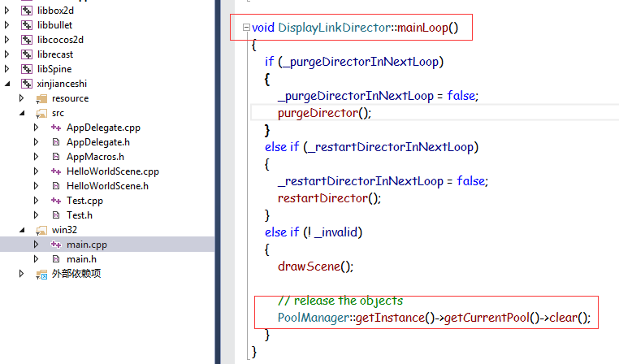The width and height of the screenshot is (619, 364).
Task: Click the xinjianceshi project icon
Action: [27, 84]
